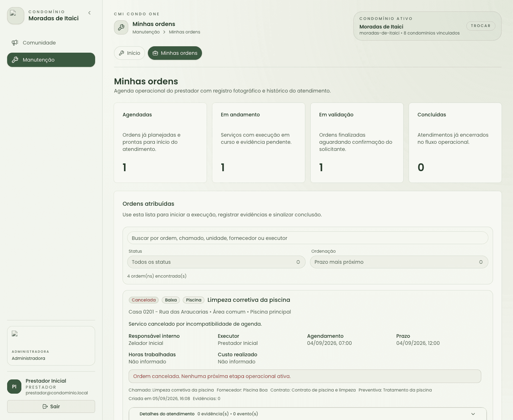Open the Comunidade section
Viewport: 513px width, 420px height.
(51, 43)
